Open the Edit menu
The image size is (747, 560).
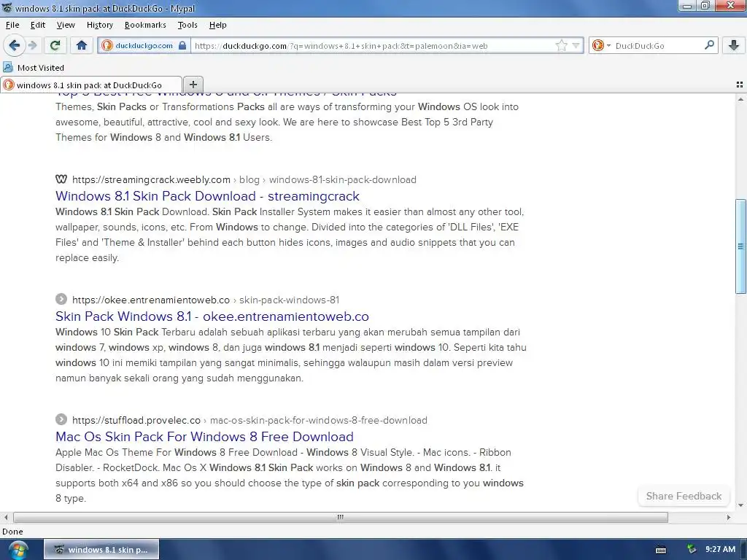[38, 25]
